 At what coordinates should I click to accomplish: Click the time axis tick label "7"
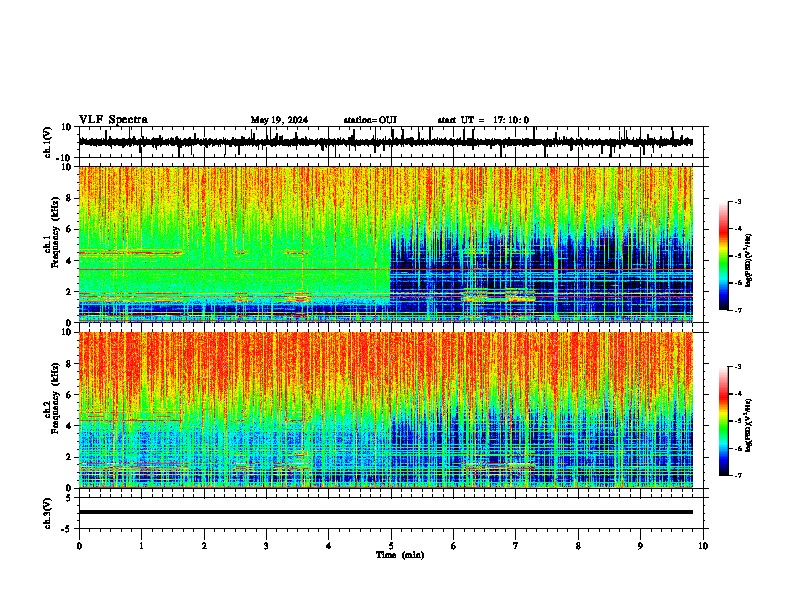516,546
